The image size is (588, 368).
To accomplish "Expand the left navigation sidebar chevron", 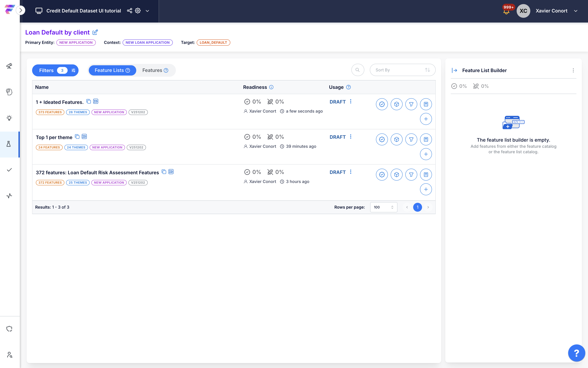I will 21,10.
